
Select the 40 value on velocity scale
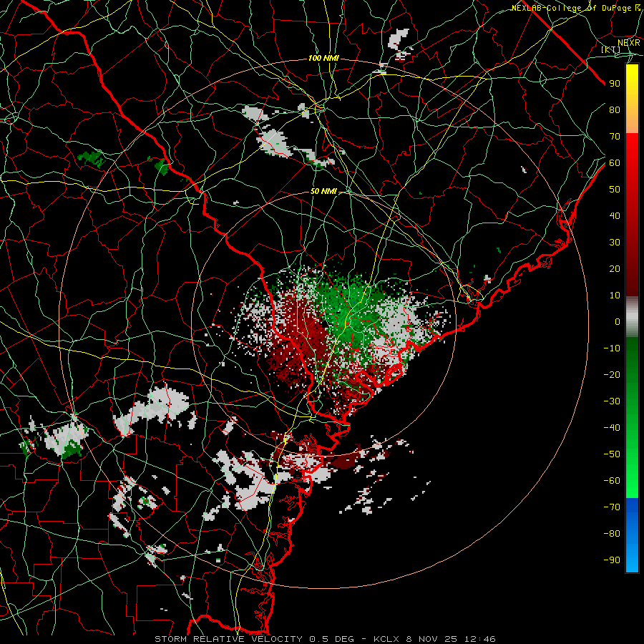pyautogui.click(x=615, y=216)
